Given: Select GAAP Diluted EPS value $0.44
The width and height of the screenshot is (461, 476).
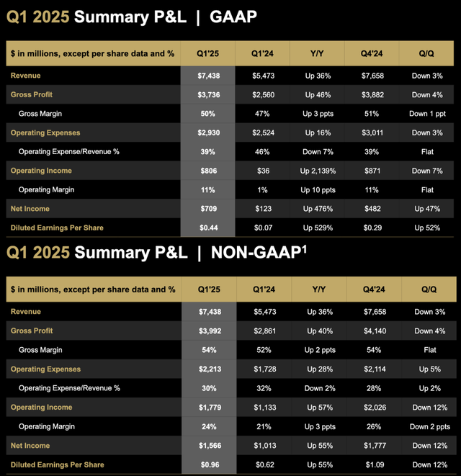Looking at the screenshot, I should [207, 228].
